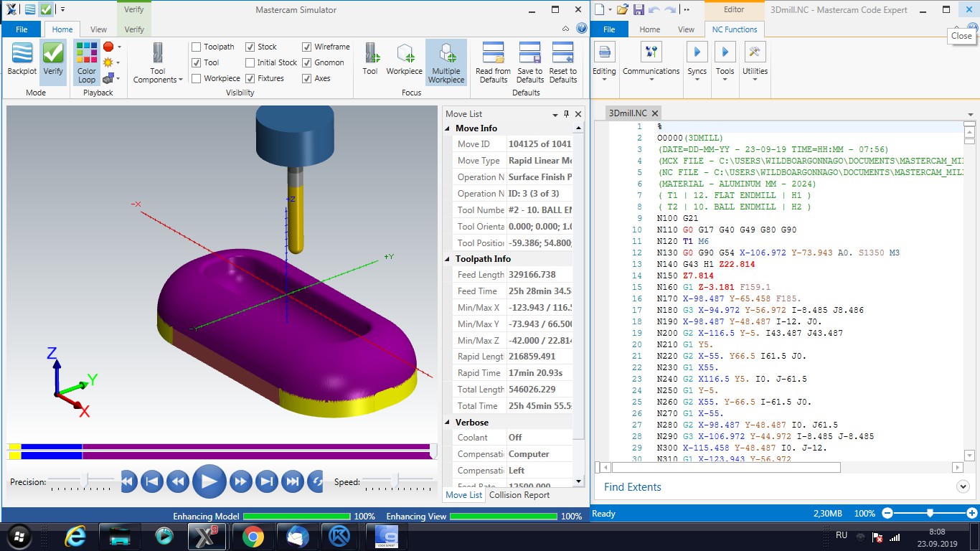Enable Initial Stock checkbox

pyautogui.click(x=250, y=62)
